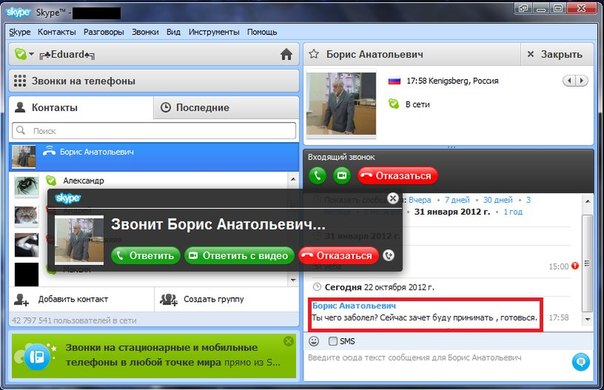Open dial pad icon for Звонки на телефоны
This screenshot has height=390, width=604.
click(x=20, y=81)
